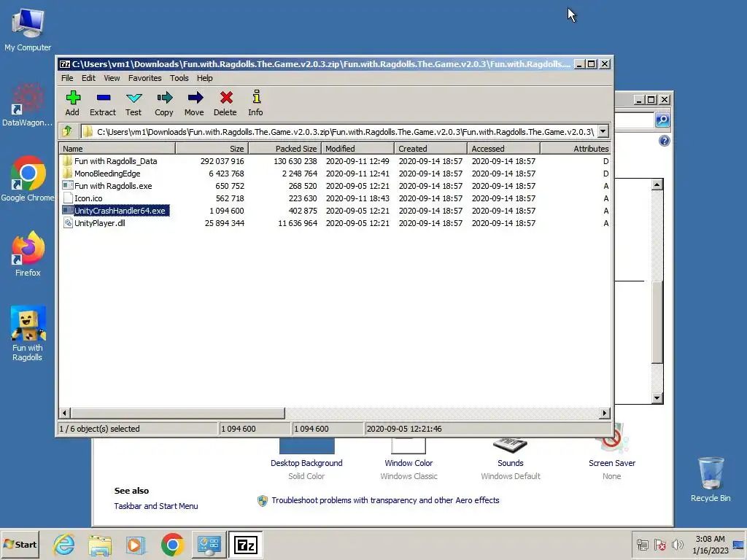This screenshot has height=560, width=747.
Task: Select Fun with Ragdolls_Data folder icon
Action: pyautogui.click(x=68, y=161)
